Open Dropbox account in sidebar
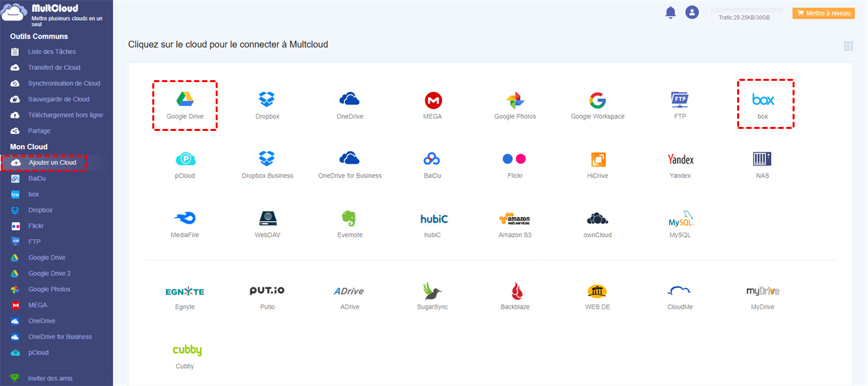 (x=40, y=210)
